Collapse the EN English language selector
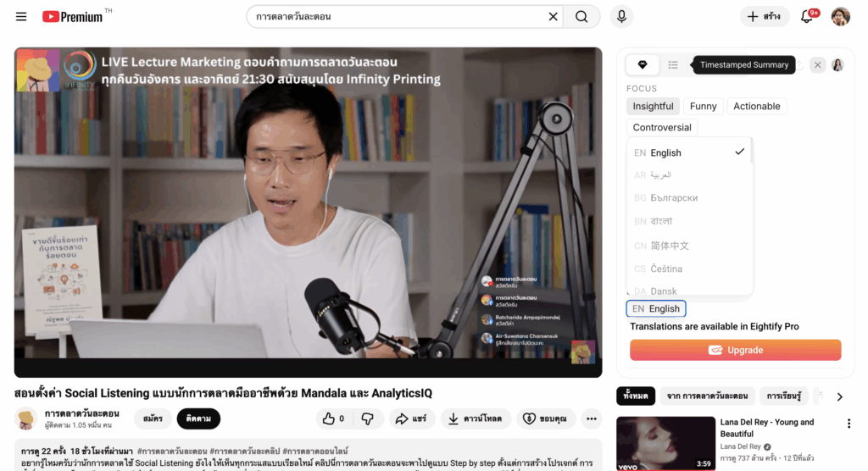The width and height of the screenshot is (868, 471). [x=655, y=309]
